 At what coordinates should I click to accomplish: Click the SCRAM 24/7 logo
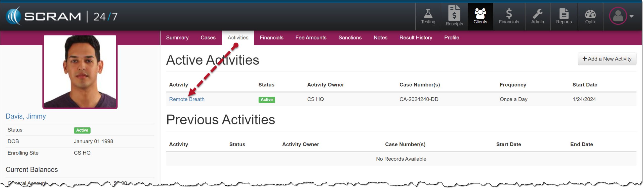click(x=62, y=17)
